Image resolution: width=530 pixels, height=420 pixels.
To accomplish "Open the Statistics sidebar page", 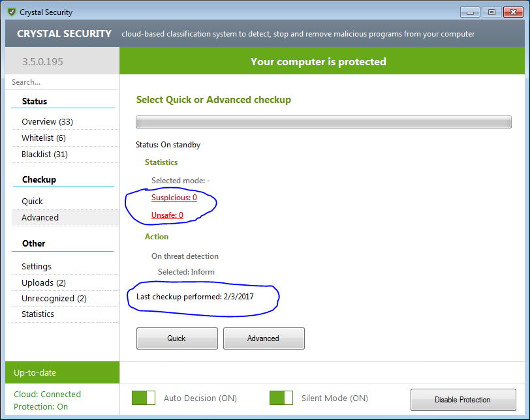I will pos(38,314).
